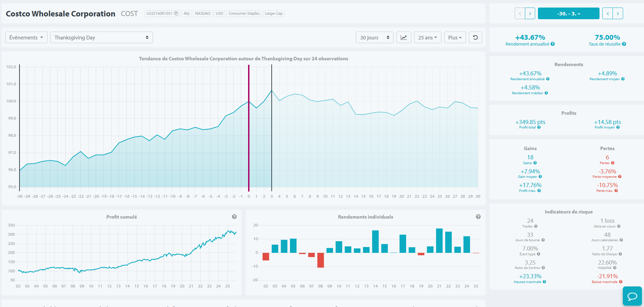Click the NASDAQ exchange badge
This screenshot has width=644, height=307.
coord(203,13)
